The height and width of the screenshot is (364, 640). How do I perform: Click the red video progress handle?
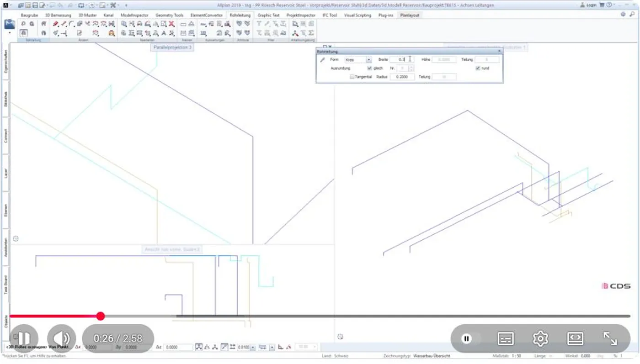coord(101,316)
